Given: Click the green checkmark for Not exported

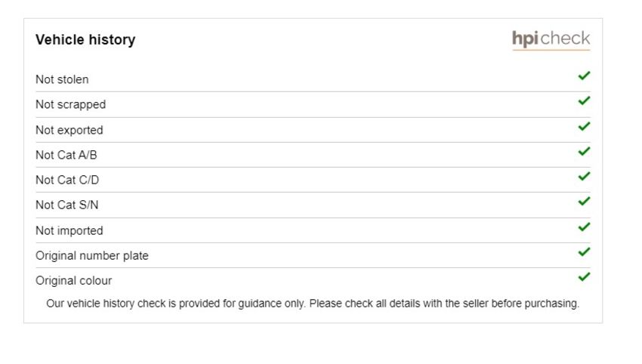Looking at the screenshot, I should [585, 126].
